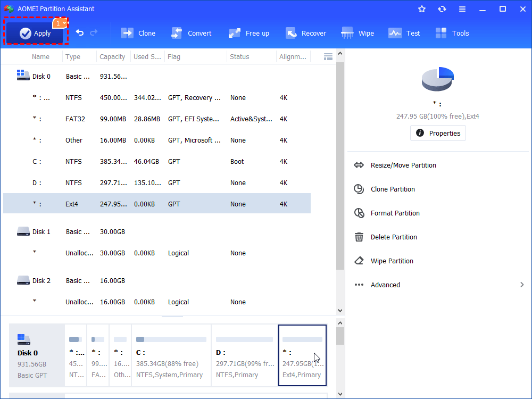Toggle the column settings list icon
This screenshot has height=399, width=532.
point(328,57)
